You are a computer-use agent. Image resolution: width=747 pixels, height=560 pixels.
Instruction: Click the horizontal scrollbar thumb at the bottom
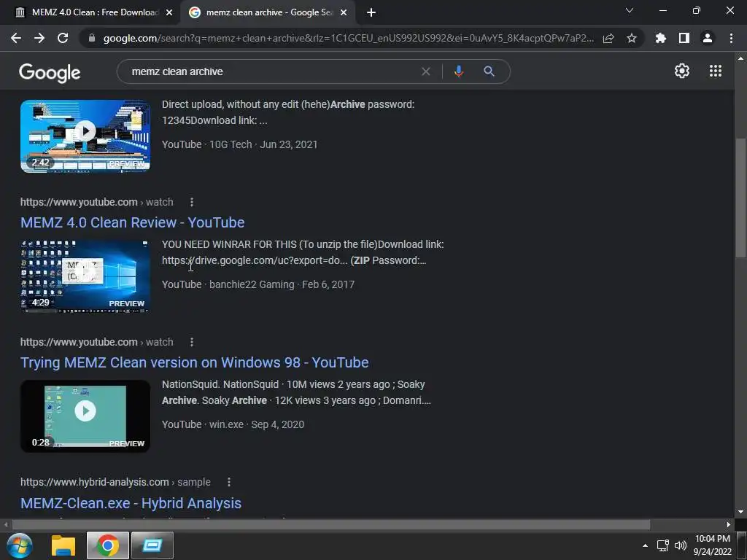tap(330, 525)
